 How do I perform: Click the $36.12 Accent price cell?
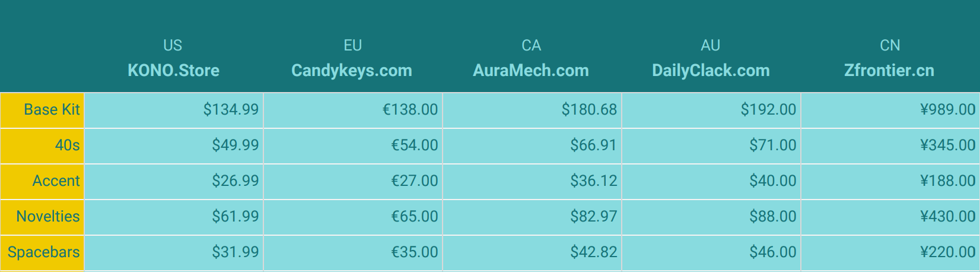tap(532, 181)
